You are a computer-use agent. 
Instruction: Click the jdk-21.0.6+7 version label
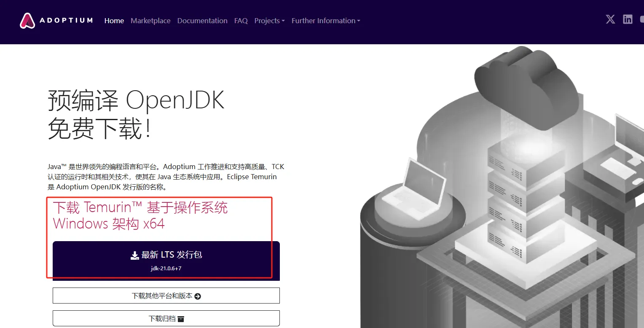tap(166, 268)
